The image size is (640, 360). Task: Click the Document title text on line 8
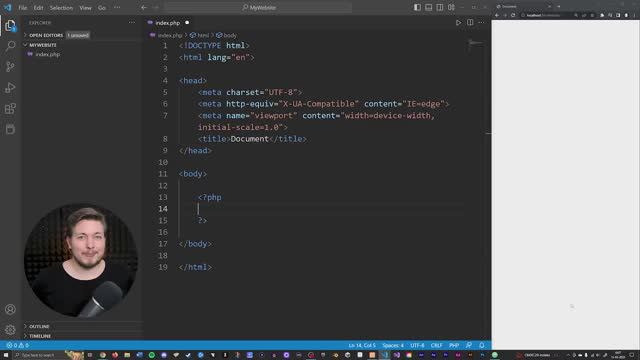coord(249,139)
